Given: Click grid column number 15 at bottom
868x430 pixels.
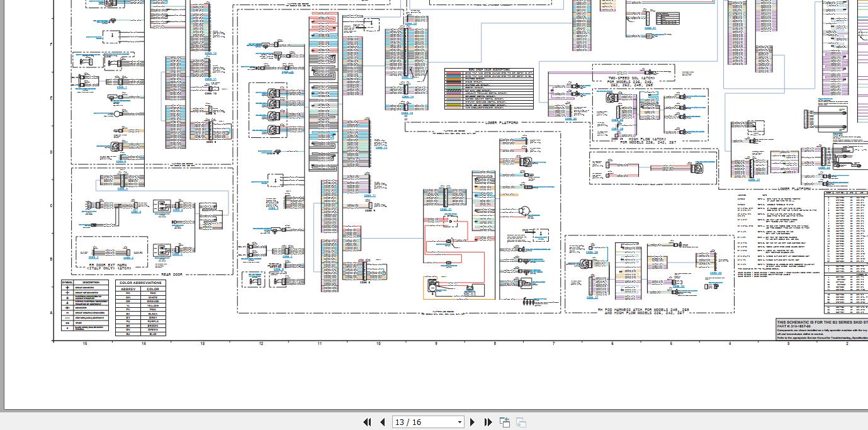Looking at the screenshot, I should pyautogui.click(x=84, y=344).
